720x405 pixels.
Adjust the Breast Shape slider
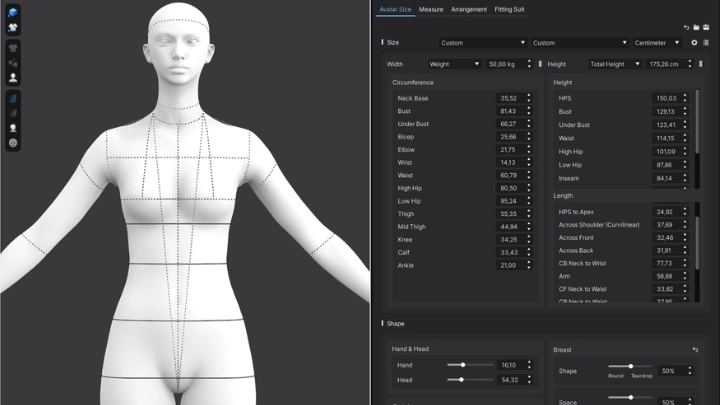click(631, 366)
